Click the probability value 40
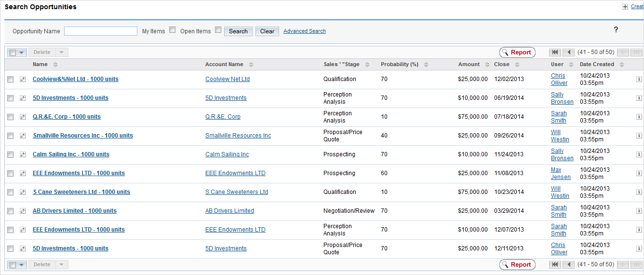 tap(384, 136)
